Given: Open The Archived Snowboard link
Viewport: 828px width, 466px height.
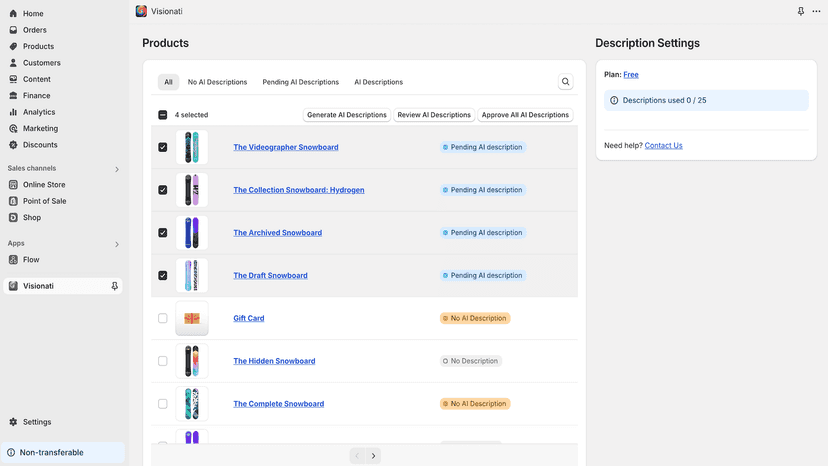Looking at the screenshot, I should click(x=278, y=233).
